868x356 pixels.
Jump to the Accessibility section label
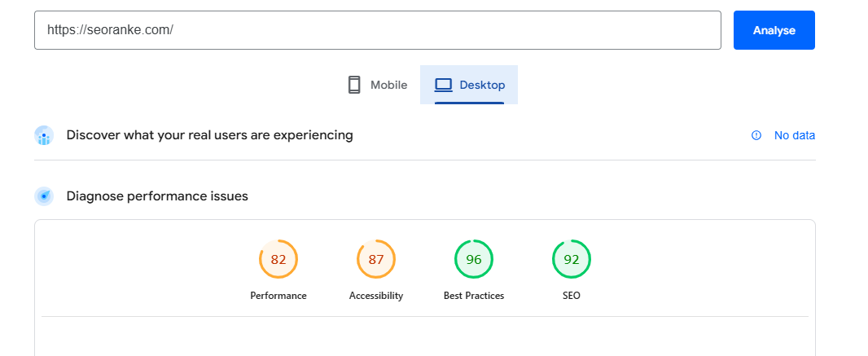[x=376, y=296]
